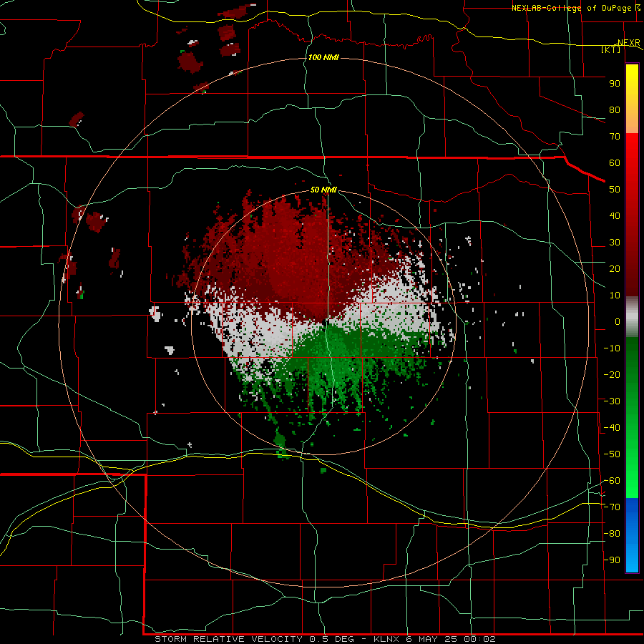Viewport: 644px width, 644px height.
Task: Click the positive 50 knot scale label
Action: (615, 190)
